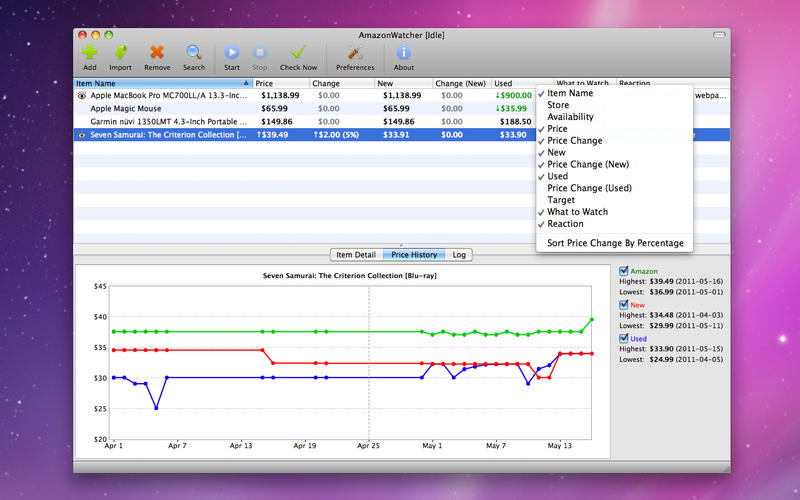This screenshot has width=800, height=500.
Task: Sort by the Price column header
Action: pyautogui.click(x=281, y=83)
